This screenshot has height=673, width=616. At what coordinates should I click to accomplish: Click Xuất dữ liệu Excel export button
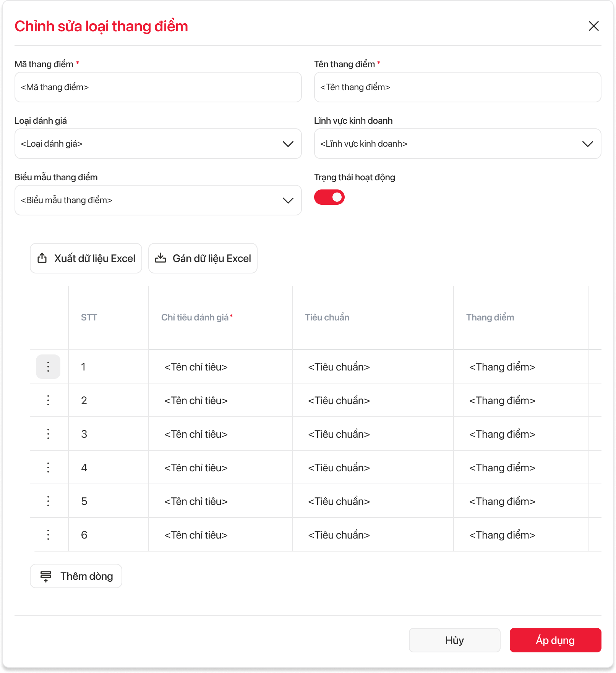tap(86, 258)
